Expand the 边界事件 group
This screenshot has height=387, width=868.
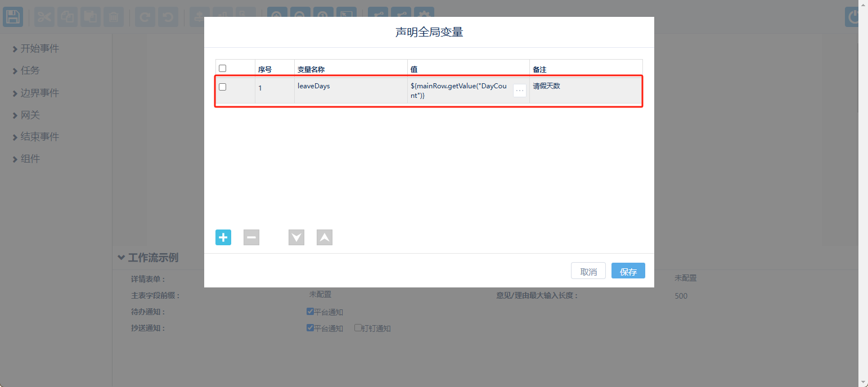coord(35,93)
